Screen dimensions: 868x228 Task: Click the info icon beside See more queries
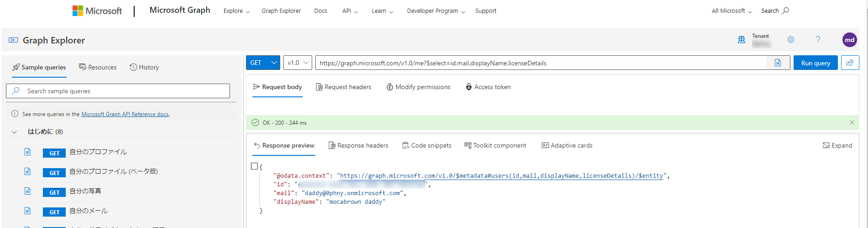15,114
